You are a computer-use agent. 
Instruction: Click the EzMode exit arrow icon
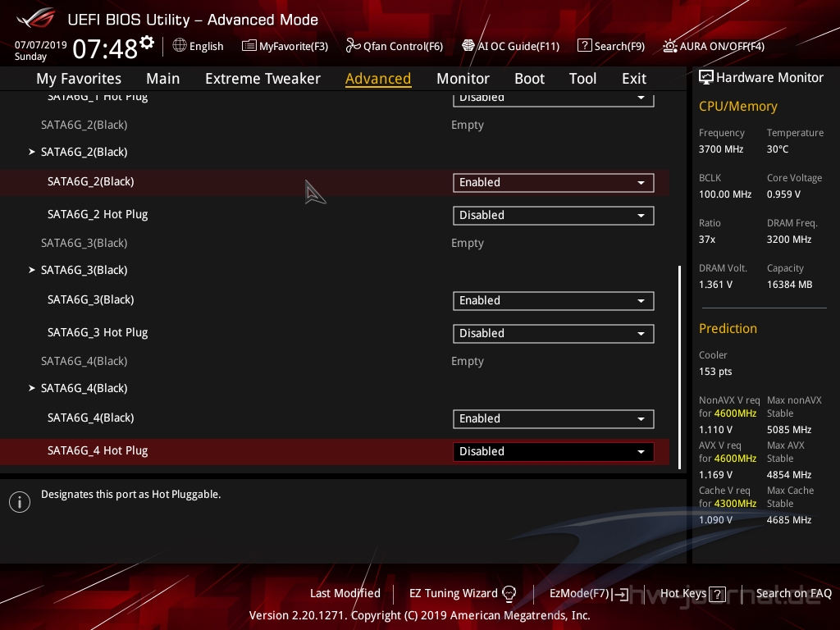tap(620, 594)
